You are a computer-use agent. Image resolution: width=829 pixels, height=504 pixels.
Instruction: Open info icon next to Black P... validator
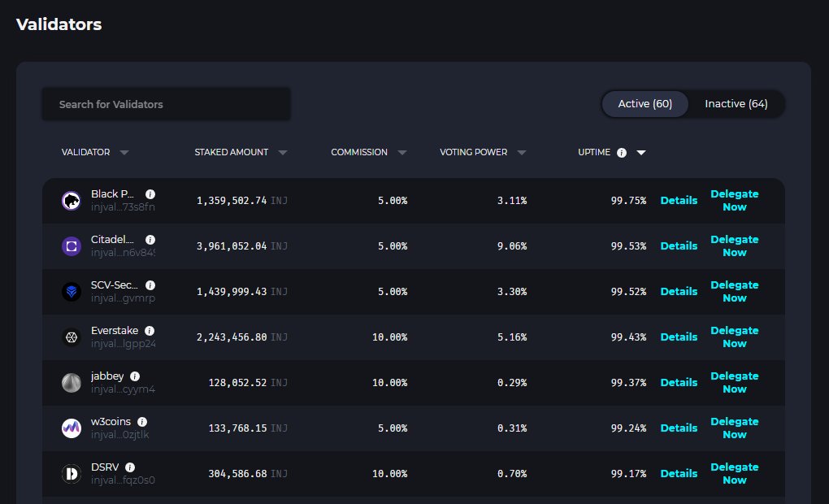point(150,194)
